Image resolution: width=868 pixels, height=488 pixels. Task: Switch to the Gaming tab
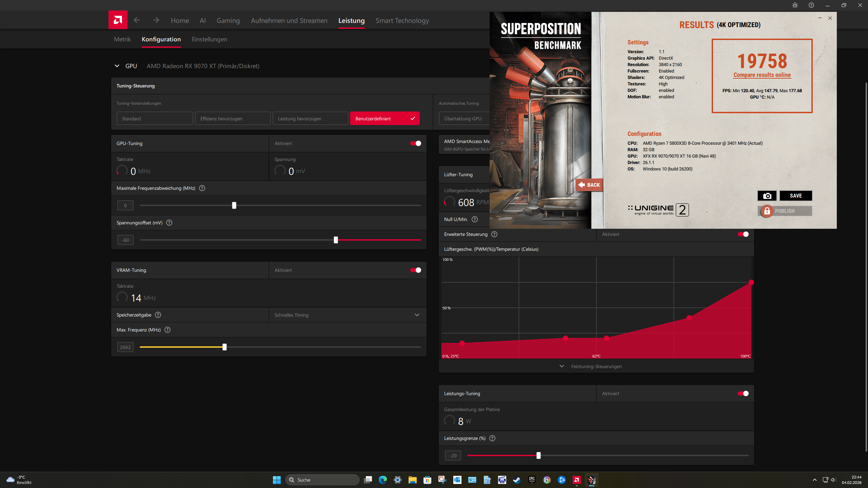[228, 21]
